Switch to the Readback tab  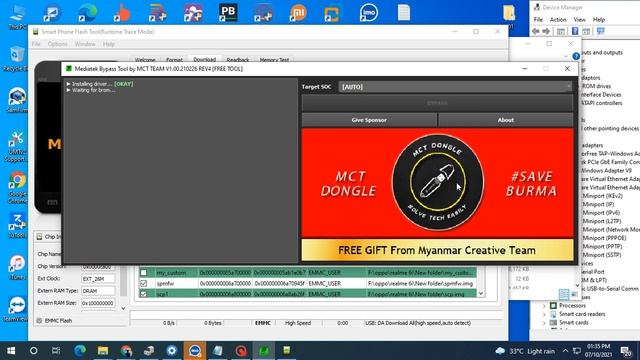coord(238,60)
